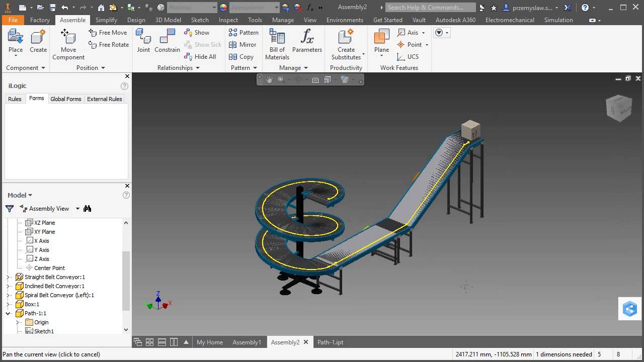Start the Joint relationship tool
Screen dimensions: 644x362
point(143,41)
